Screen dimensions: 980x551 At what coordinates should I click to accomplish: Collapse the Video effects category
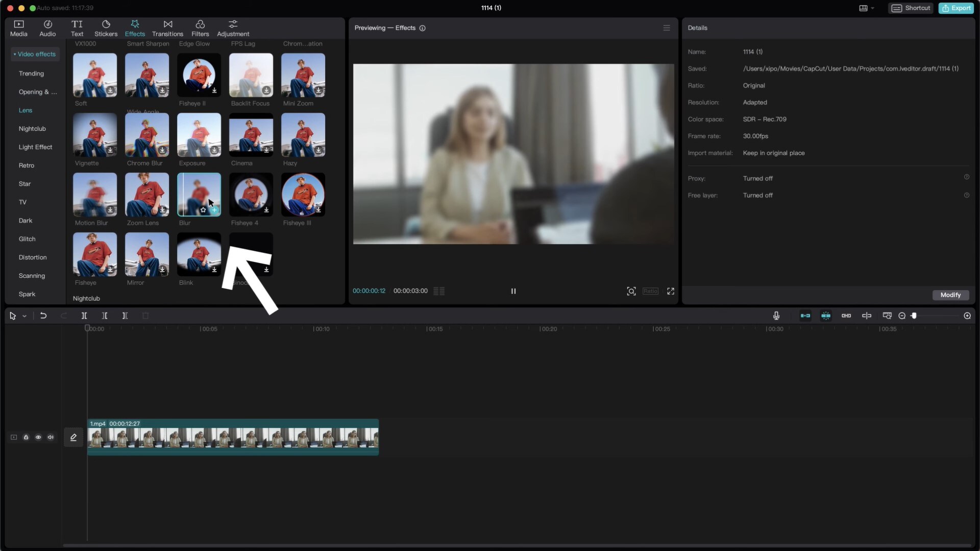(35, 54)
